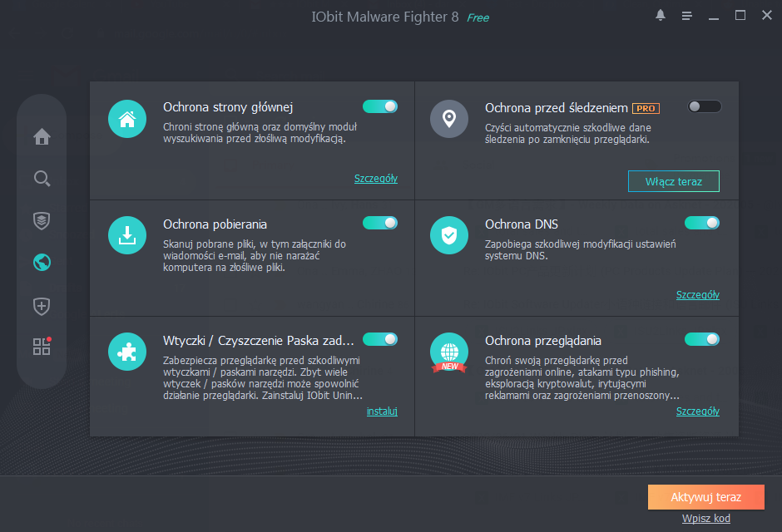Close the IObit Malware Fighter window
Screen dimensions: 782x532
coord(767,16)
